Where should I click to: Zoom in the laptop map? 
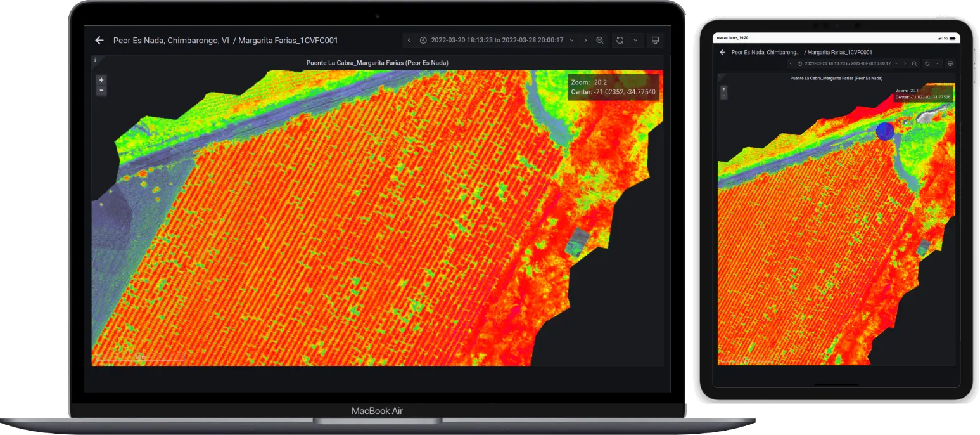click(101, 80)
